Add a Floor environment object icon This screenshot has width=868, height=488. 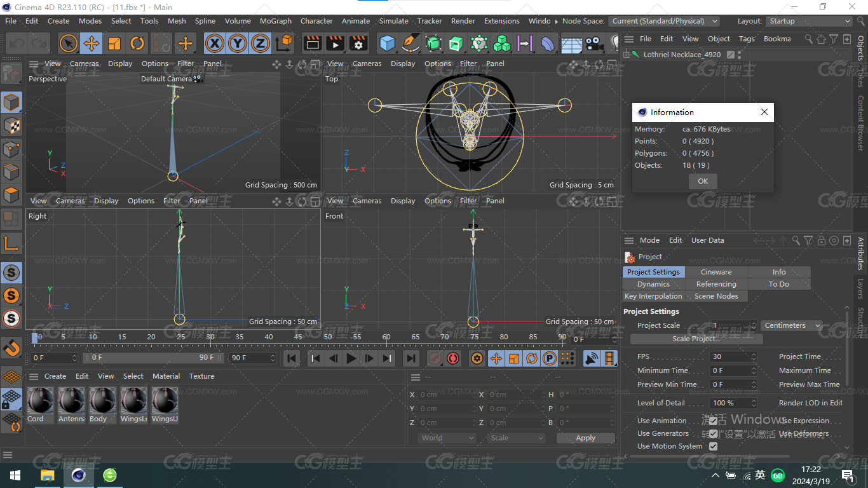(x=571, y=43)
